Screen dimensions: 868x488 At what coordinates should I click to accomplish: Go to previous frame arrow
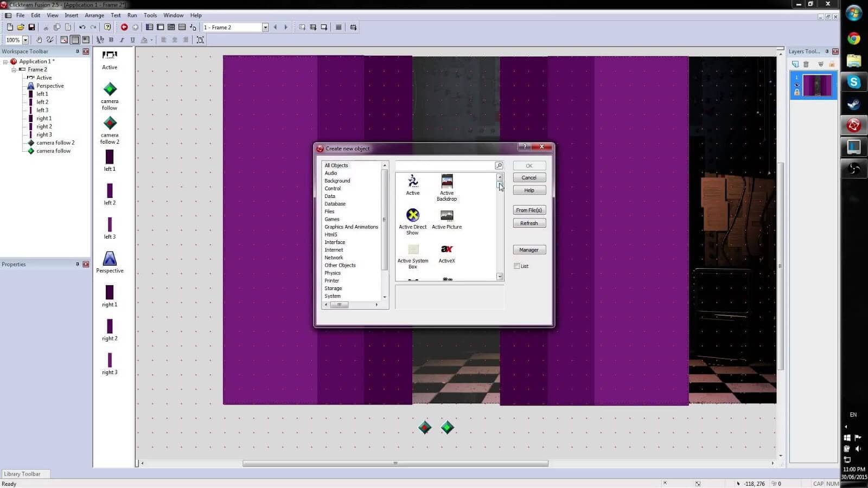pos(275,27)
